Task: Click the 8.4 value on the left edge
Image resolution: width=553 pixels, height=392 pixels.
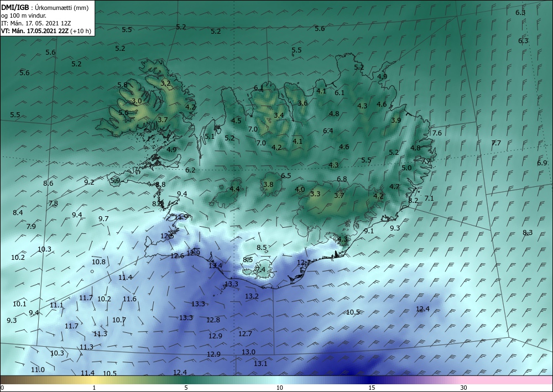Action: point(18,212)
